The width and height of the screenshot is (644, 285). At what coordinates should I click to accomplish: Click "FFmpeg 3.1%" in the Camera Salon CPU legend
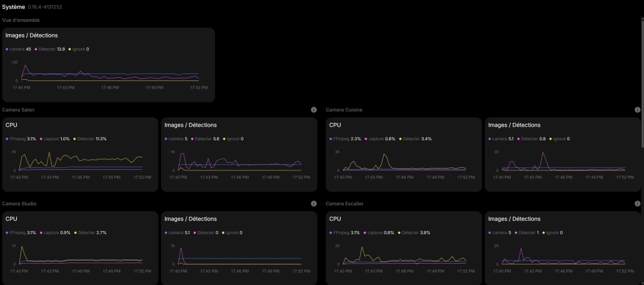point(21,139)
